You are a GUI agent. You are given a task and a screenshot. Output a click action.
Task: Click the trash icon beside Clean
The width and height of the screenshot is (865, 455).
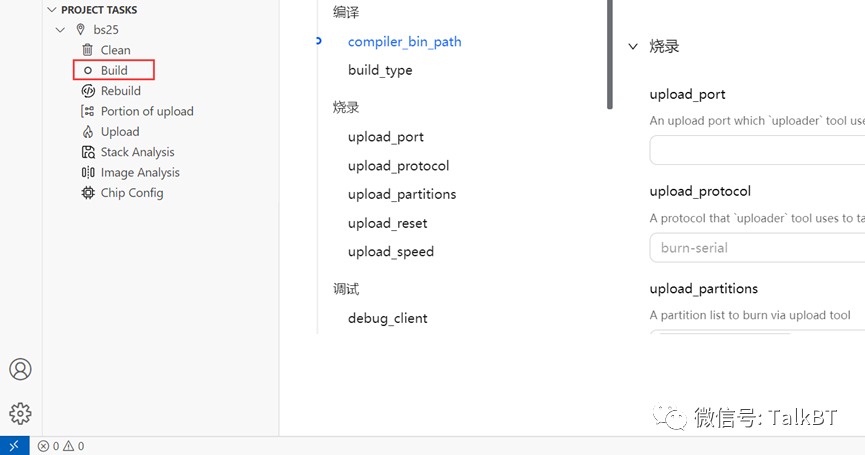(88, 50)
